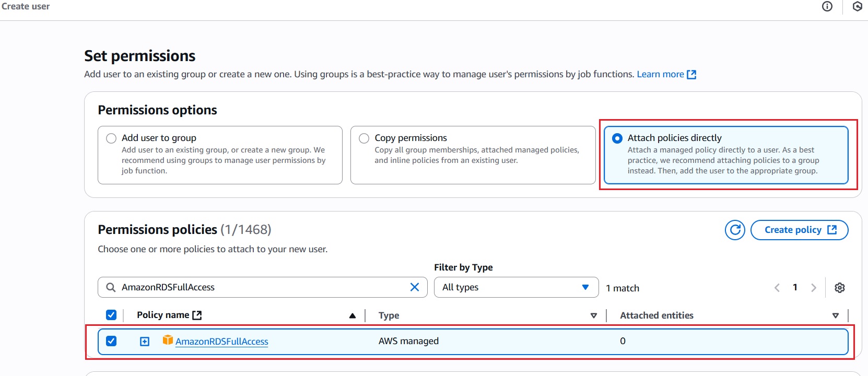
Task: Open table preferences gear icon
Action: [x=840, y=288]
